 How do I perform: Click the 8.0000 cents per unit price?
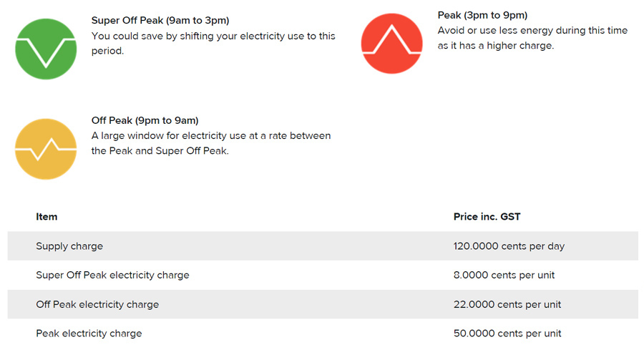(504, 275)
